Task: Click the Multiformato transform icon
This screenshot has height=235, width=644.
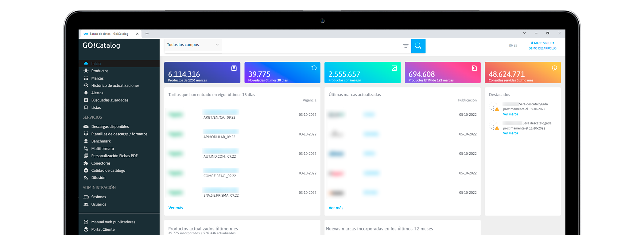Action: pos(86,149)
